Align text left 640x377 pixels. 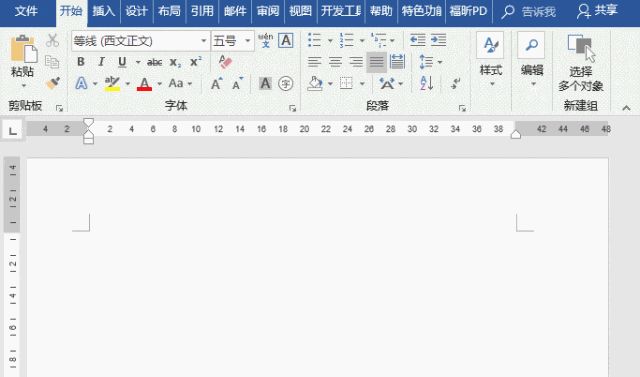[314, 62]
